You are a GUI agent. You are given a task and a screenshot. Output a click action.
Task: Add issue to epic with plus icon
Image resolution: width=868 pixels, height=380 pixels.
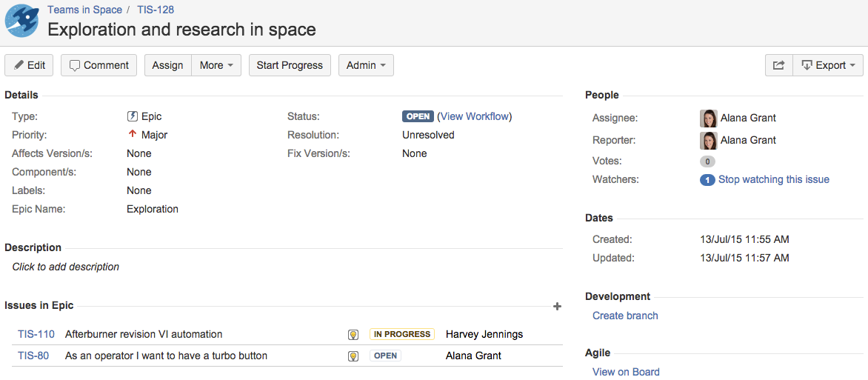pos(558,307)
